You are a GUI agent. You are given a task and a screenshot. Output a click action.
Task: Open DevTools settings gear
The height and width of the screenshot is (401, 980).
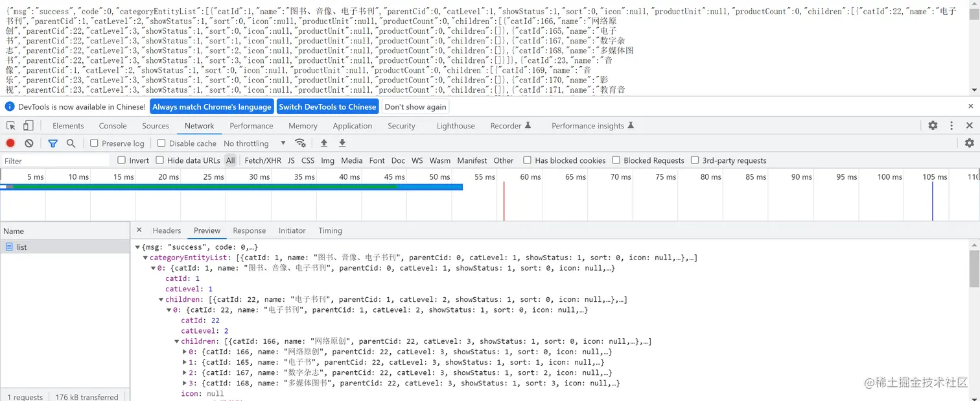coord(933,126)
